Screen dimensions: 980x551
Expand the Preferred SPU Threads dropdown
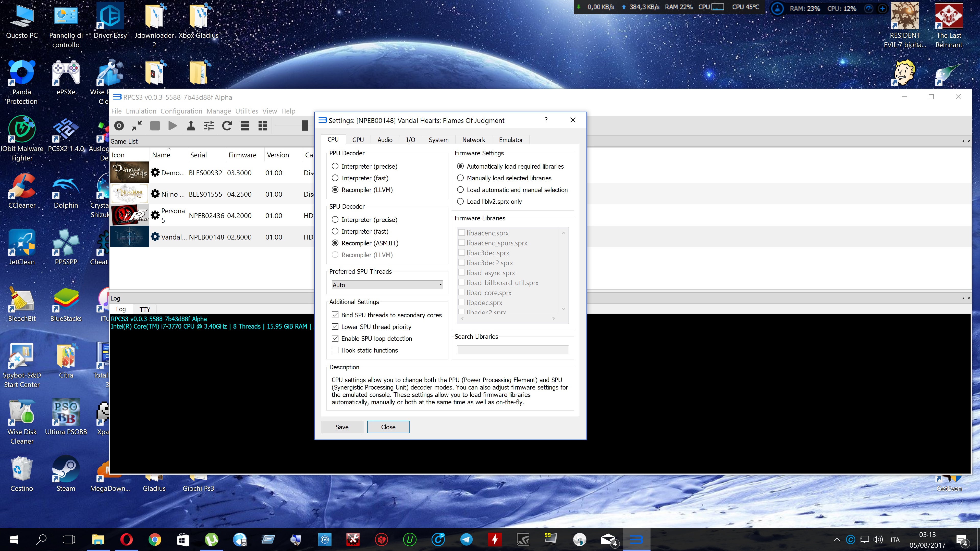pyautogui.click(x=387, y=285)
